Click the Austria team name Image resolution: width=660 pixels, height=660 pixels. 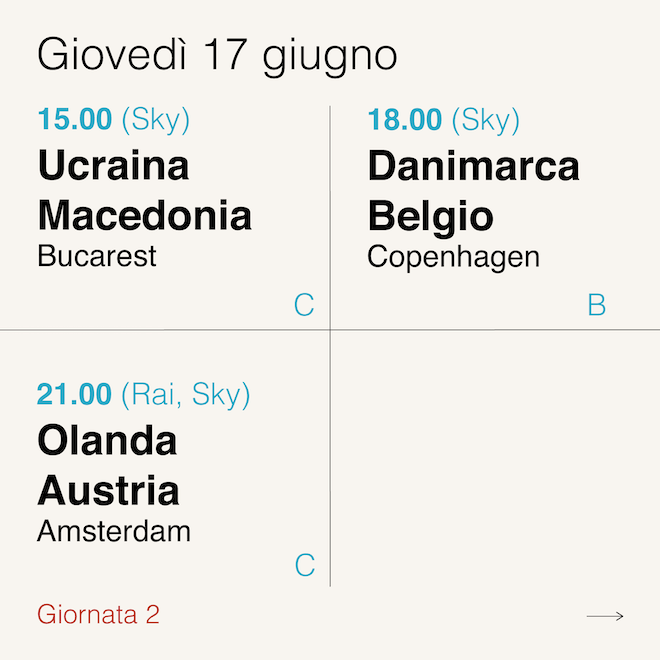[108, 490]
